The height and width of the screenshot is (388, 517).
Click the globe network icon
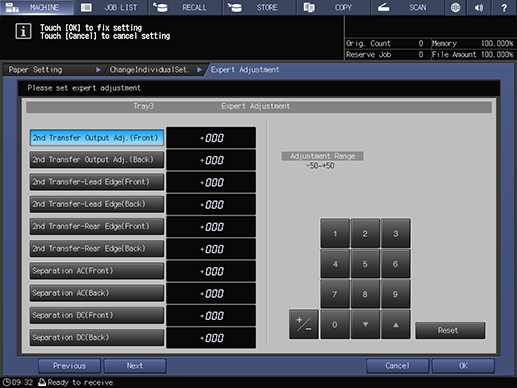coord(455,7)
